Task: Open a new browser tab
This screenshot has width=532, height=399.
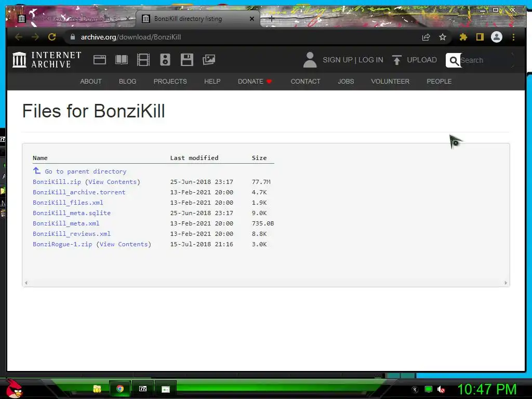Action: (271, 19)
